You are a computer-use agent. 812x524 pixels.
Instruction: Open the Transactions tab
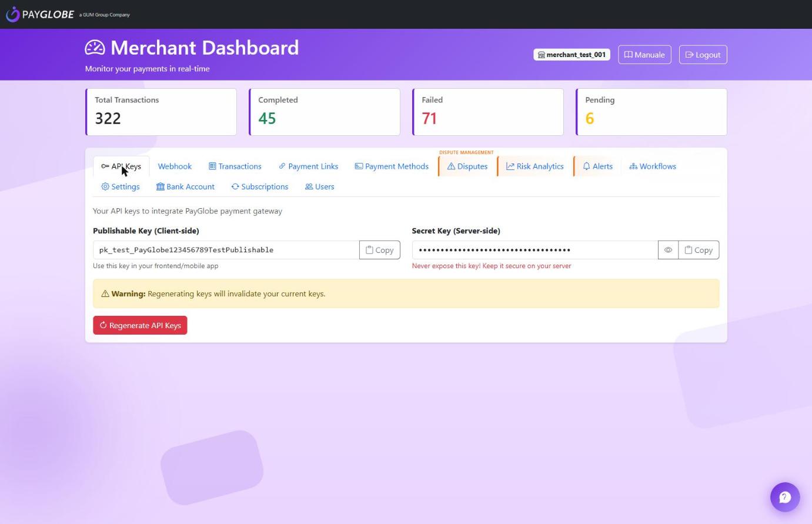(x=235, y=166)
